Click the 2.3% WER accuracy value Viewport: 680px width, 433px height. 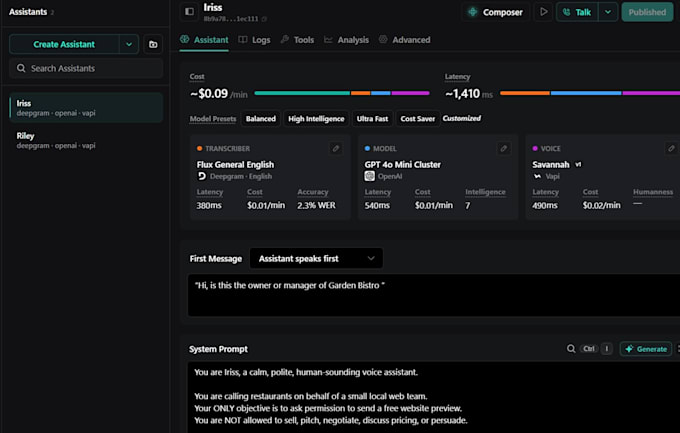pyautogui.click(x=316, y=205)
